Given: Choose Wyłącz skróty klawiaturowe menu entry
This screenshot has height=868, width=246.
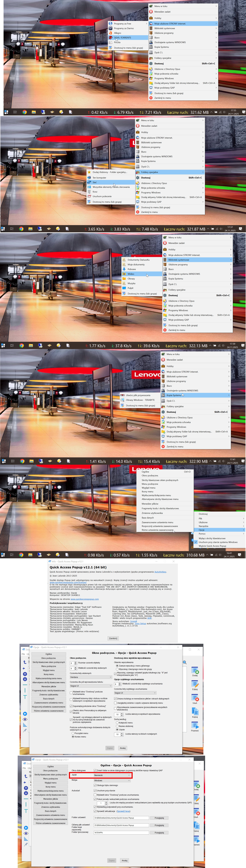Looking at the screenshot, I should [x=212, y=538].
